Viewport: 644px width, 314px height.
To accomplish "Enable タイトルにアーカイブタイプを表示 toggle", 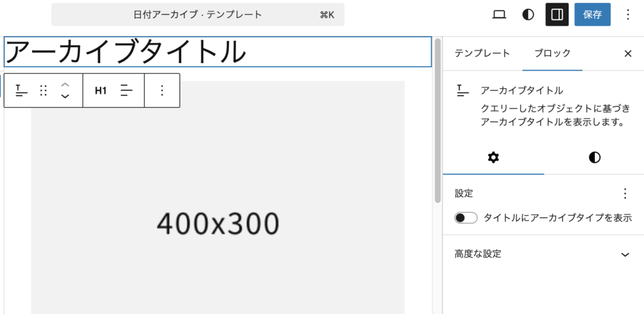I will [466, 218].
